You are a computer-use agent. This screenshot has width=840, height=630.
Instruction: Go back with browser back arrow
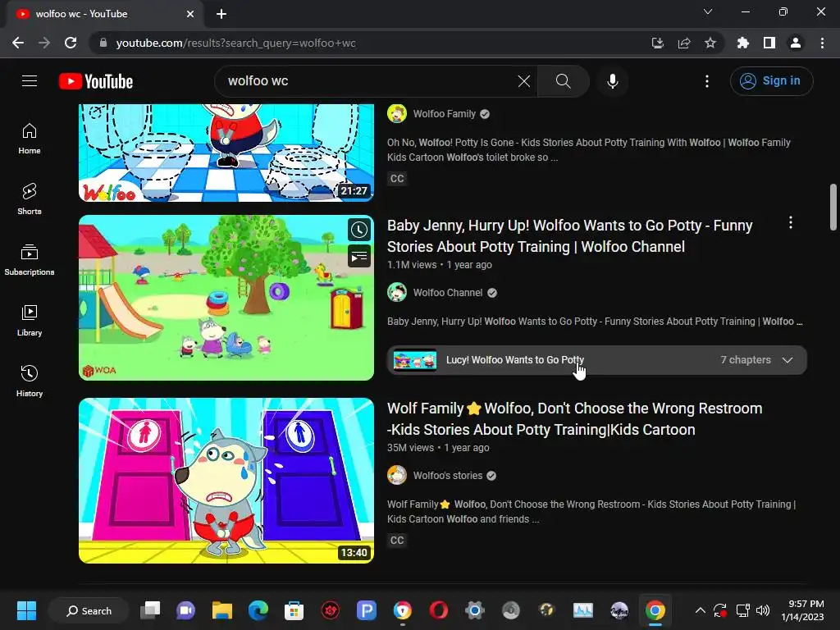(18, 43)
